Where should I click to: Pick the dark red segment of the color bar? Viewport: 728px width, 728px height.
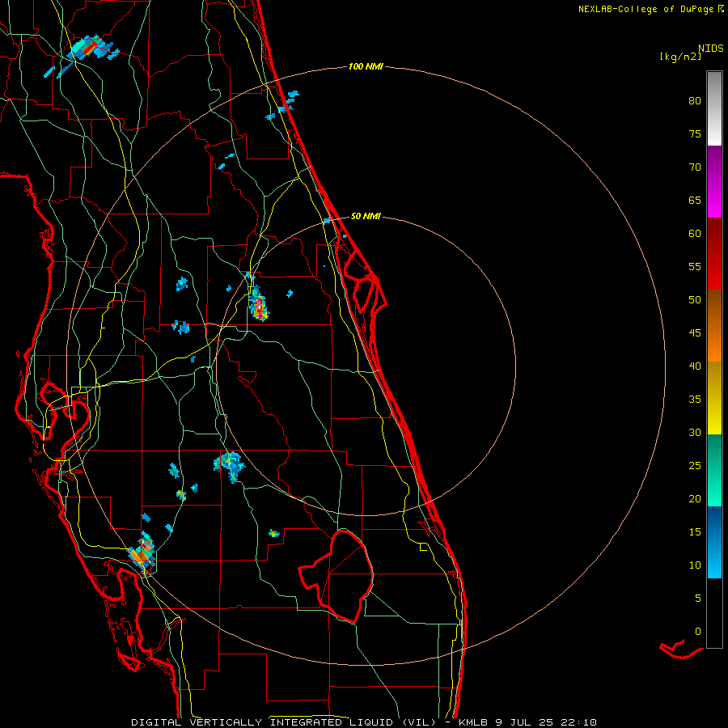click(x=714, y=253)
